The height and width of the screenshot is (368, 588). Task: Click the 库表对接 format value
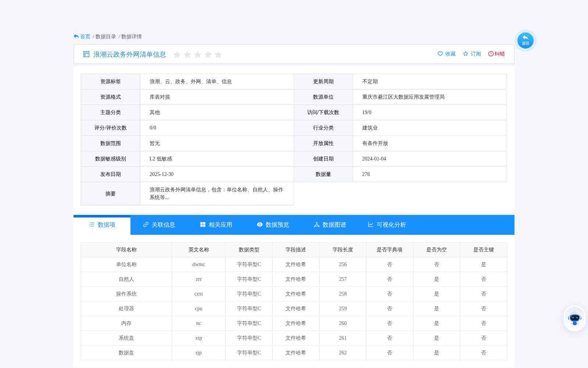[160, 97]
